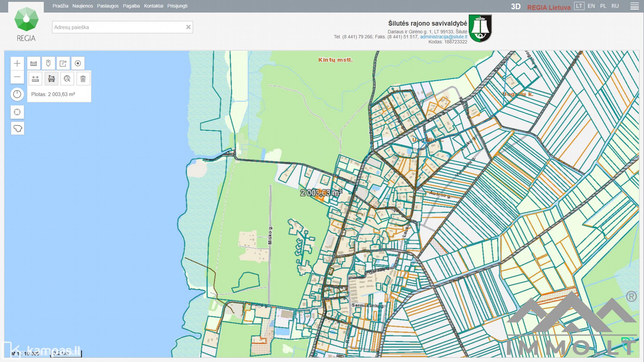This screenshot has height=362, width=644.
Task: Open the share map link icon
Action: click(63, 63)
